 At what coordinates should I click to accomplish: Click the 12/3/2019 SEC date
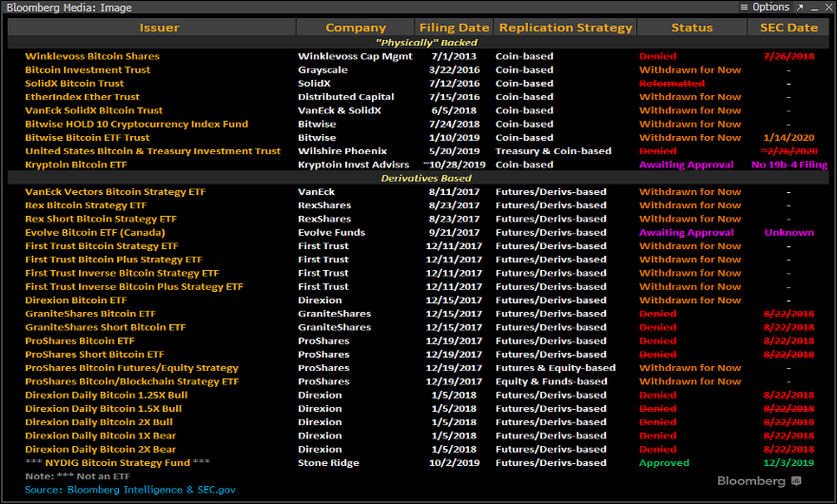788,463
